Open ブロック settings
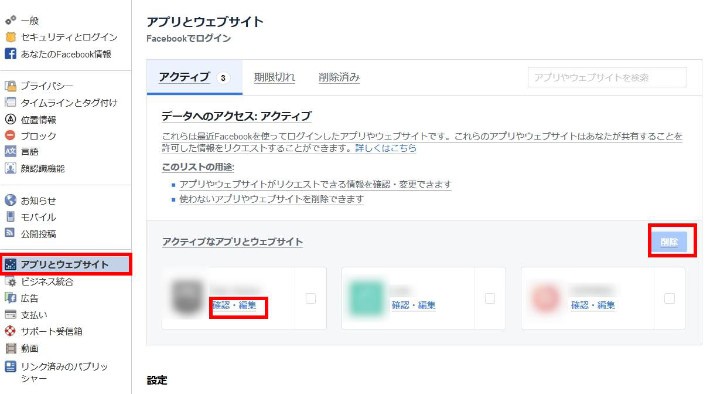Viewport: 710px width, 394px height. point(38,136)
